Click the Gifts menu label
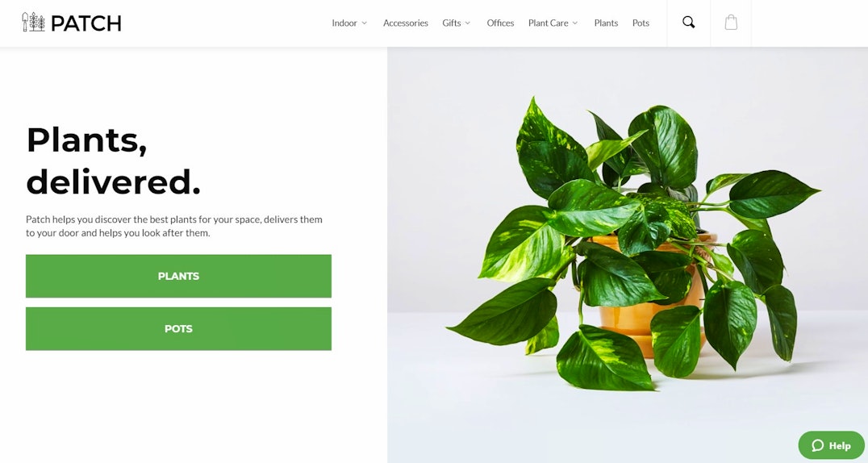The height and width of the screenshot is (463, 868). pos(452,23)
